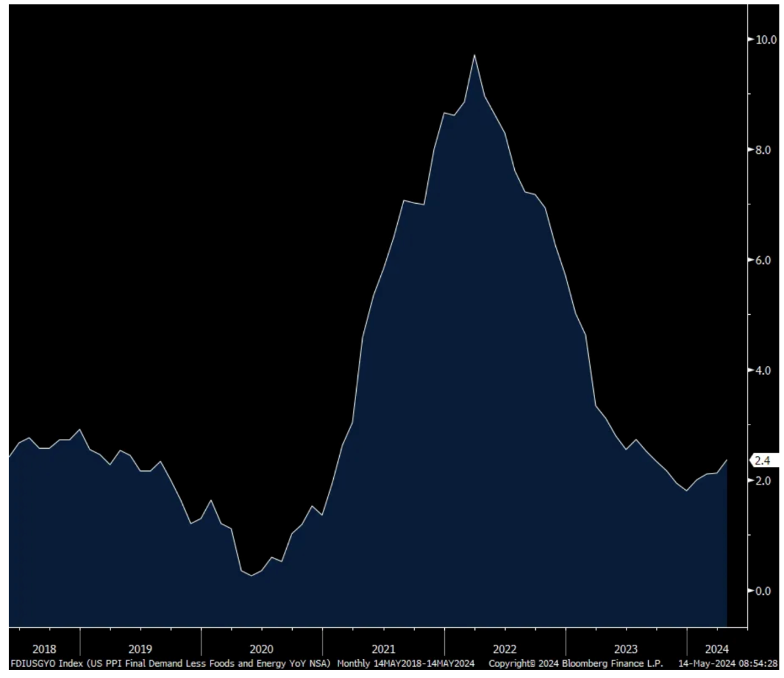Select the 2018 year label on the x-axis

pos(44,649)
